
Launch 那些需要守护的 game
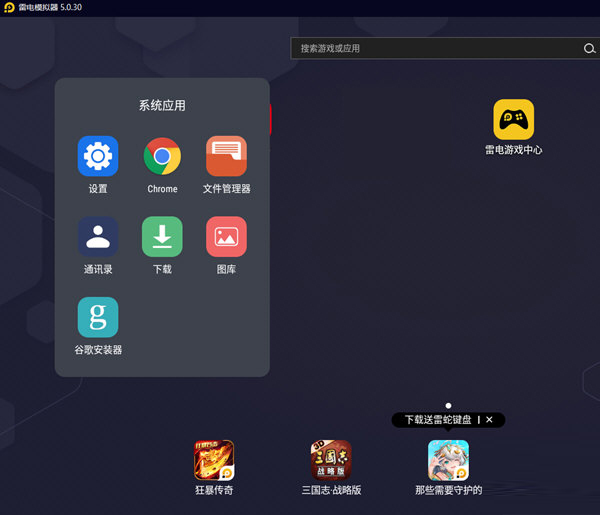[448, 460]
